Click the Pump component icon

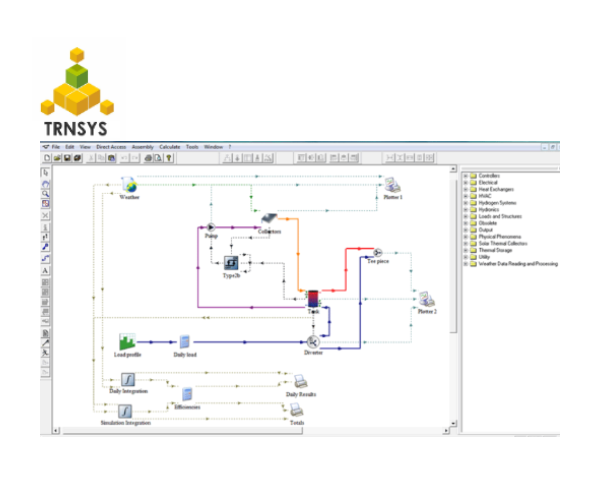211,227
